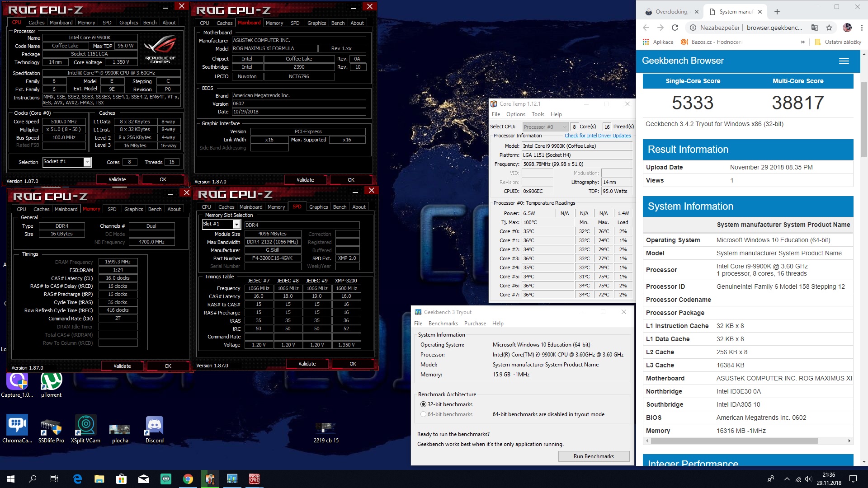Open the Action Center notifications icon
The height and width of the screenshot is (488, 868).
(x=853, y=479)
